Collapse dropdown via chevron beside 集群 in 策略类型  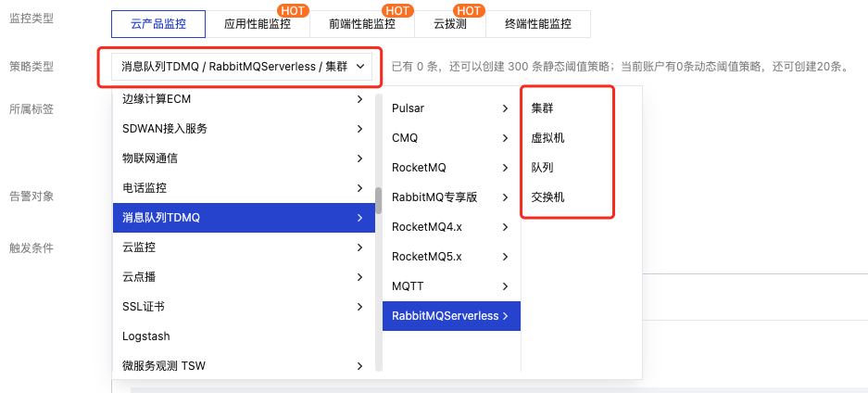[x=359, y=67]
